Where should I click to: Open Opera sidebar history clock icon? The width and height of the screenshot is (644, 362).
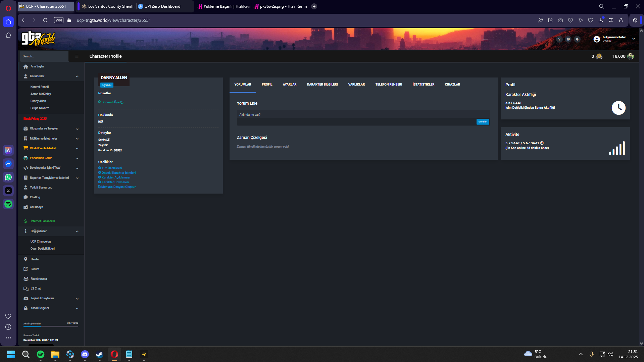pos(8,327)
